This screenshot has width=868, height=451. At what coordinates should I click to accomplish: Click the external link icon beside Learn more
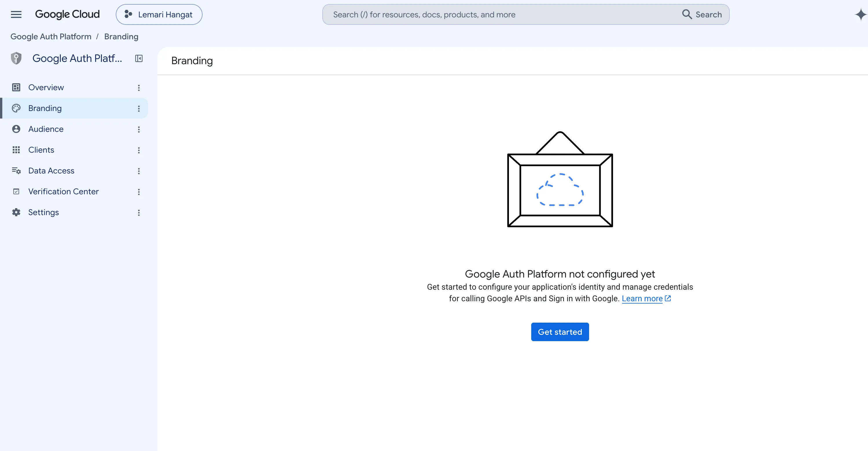click(668, 299)
